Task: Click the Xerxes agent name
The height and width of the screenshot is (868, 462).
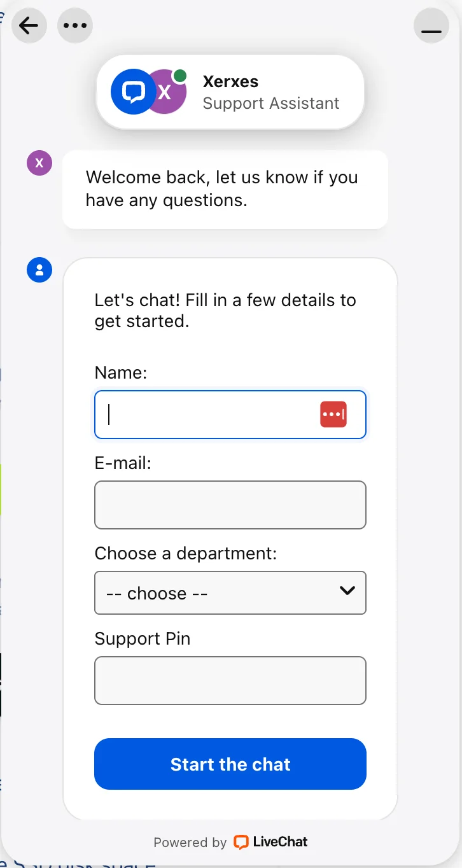Action: tap(230, 81)
